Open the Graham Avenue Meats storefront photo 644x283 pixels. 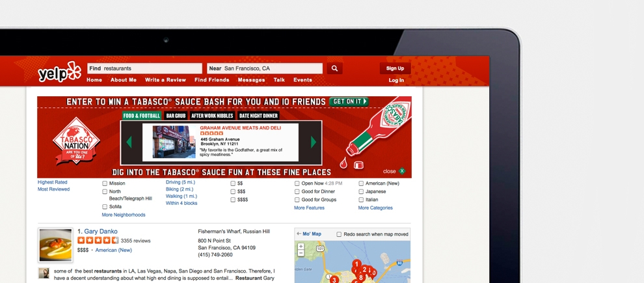point(174,142)
